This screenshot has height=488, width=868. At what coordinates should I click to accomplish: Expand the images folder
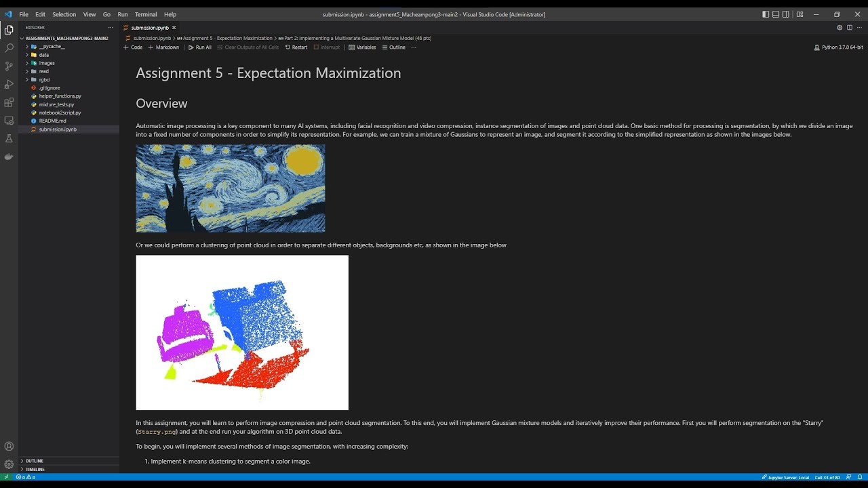(x=46, y=63)
